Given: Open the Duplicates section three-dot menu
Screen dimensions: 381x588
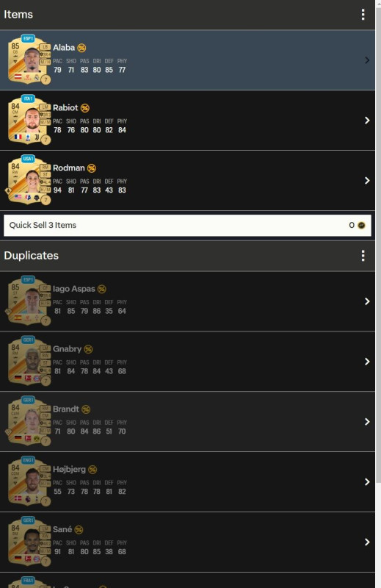Looking at the screenshot, I should 363,256.
